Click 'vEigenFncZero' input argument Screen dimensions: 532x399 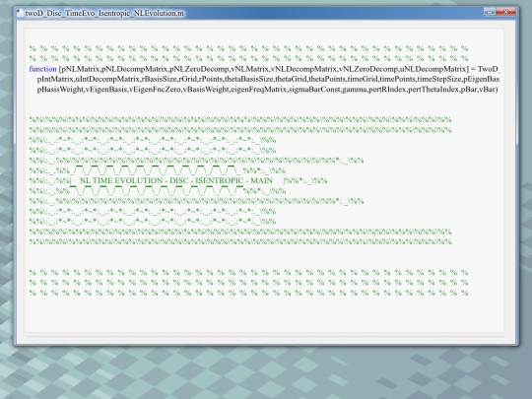click(x=155, y=90)
